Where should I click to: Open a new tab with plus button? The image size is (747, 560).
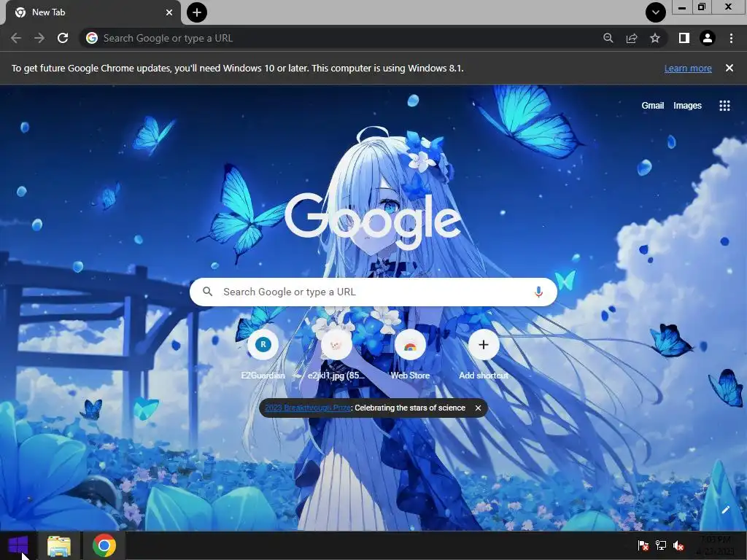coord(197,12)
